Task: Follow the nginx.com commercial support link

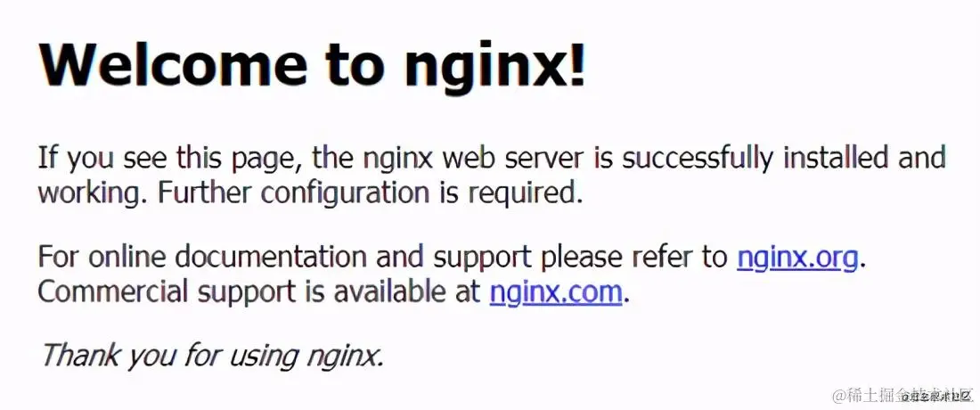Action: pyautogui.click(x=556, y=292)
